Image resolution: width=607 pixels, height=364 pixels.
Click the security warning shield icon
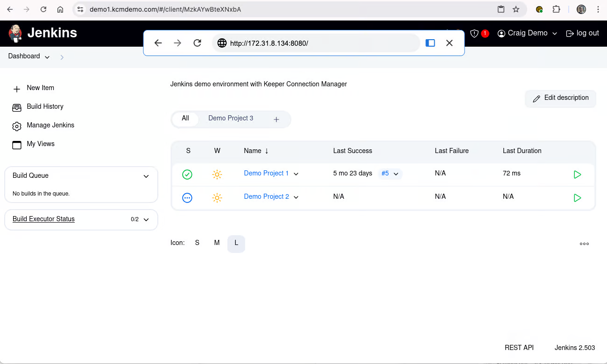point(474,34)
